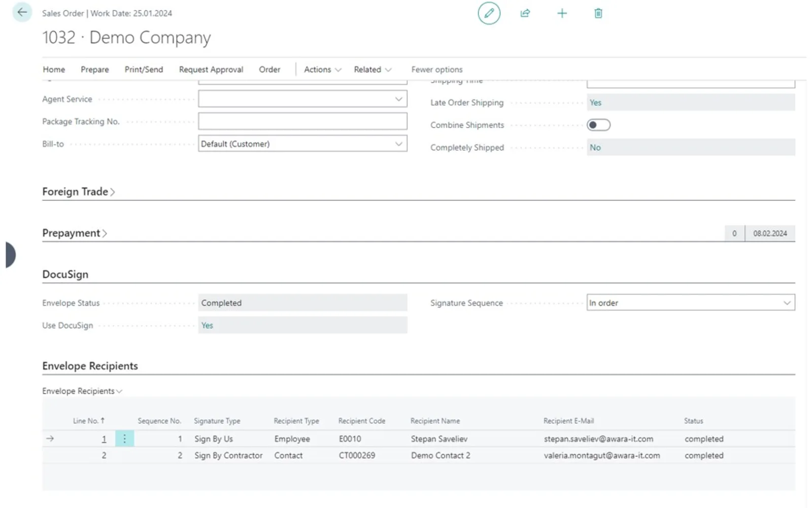Toggle the Combine Shipments switch

click(598, 125)
